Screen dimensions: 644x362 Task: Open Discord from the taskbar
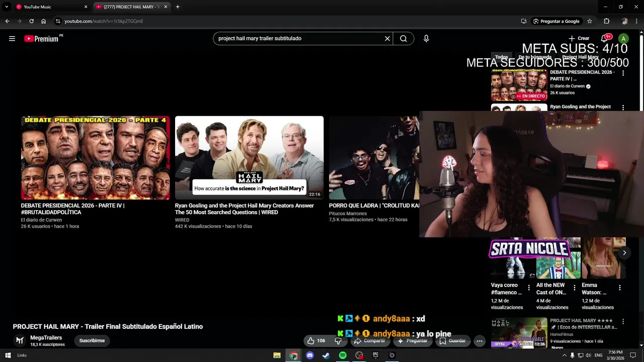click(310, 355)
